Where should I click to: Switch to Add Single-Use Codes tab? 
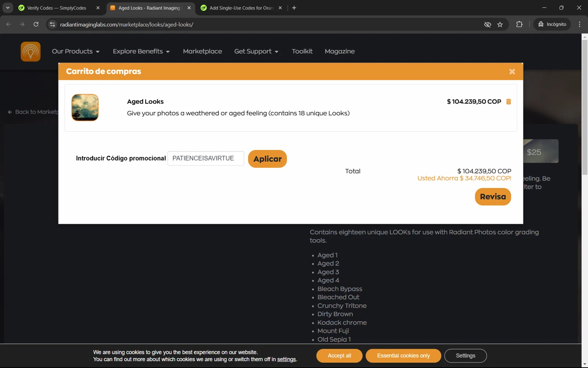(241, 8)
